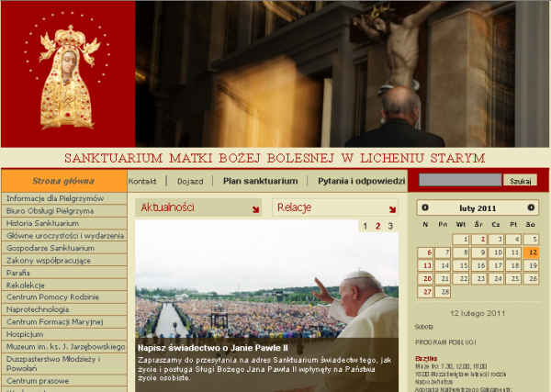Click the red arrow next to Aktualności

coord(255,209)
